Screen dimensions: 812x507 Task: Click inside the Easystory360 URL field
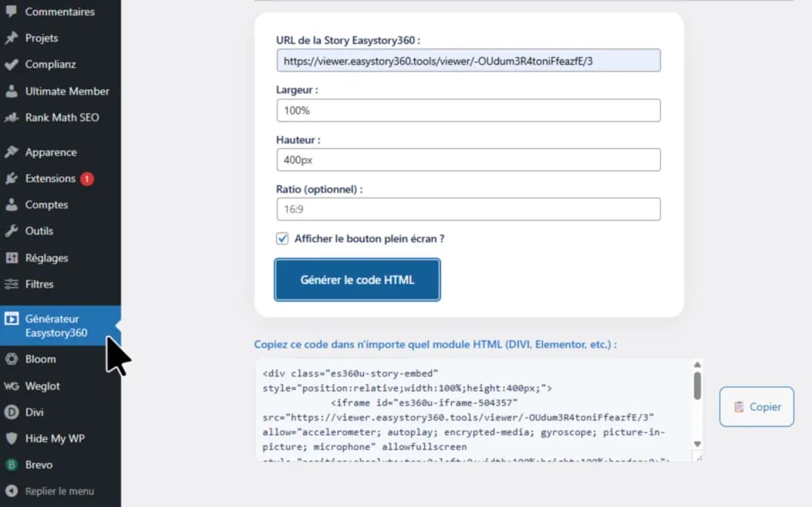[469, 59]
